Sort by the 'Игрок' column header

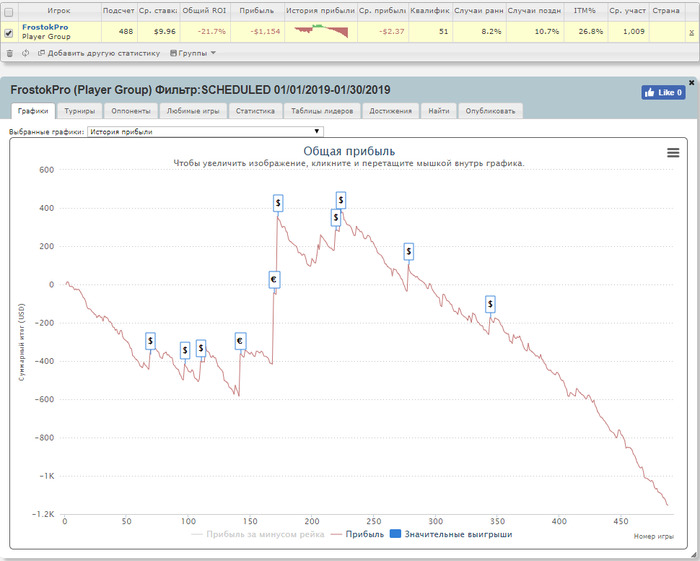[x=59, y=11]
